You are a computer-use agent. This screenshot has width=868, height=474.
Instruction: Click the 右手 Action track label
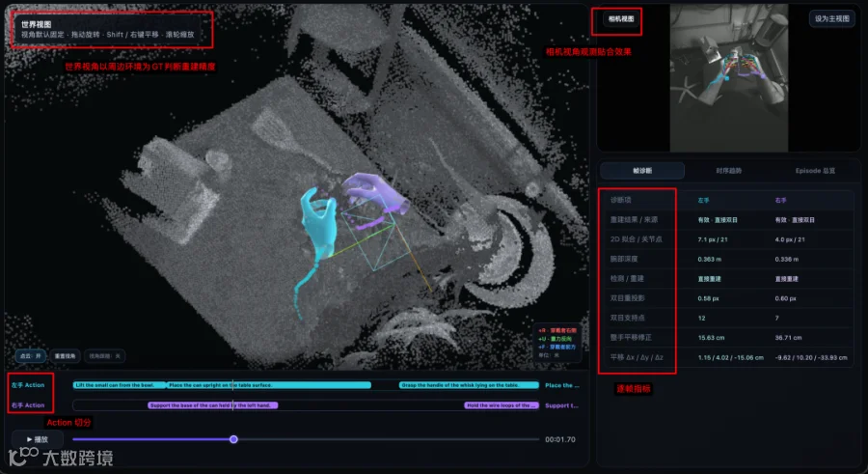[x=28, y=405]
